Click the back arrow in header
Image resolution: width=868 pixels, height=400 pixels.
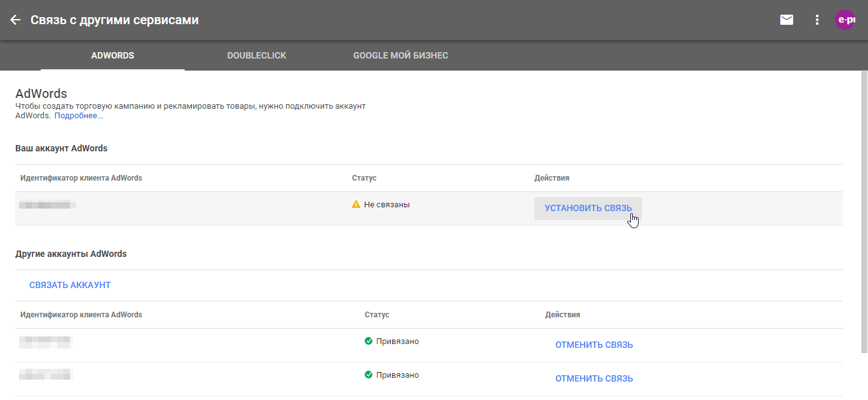15,20
